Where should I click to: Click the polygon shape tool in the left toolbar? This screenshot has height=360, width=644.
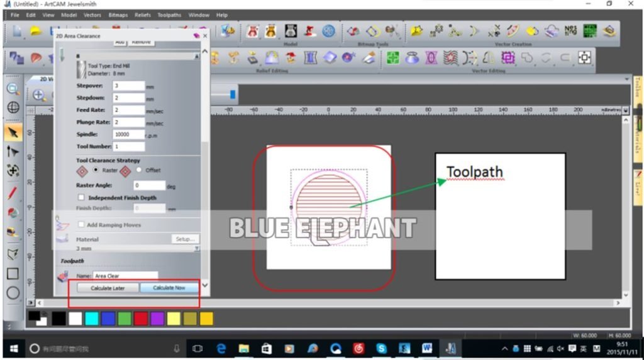tap(13, 254)
